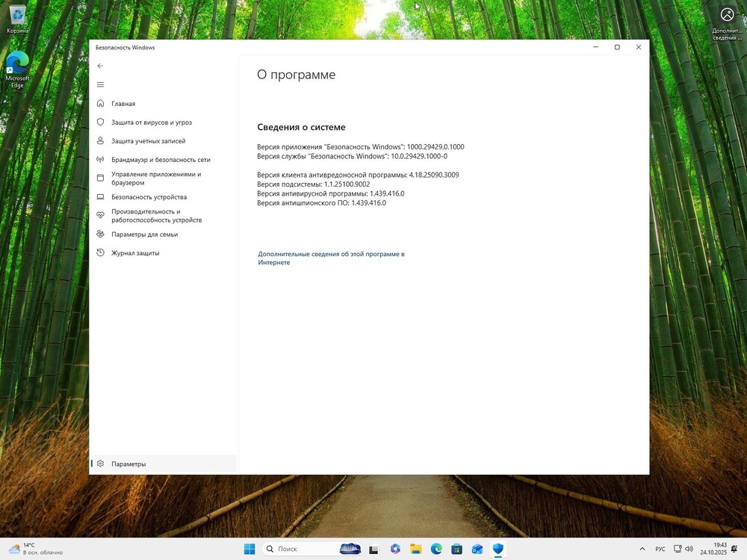Open device security laptop icon
This screenshot has height=560, width=747.
pos(100,197)
